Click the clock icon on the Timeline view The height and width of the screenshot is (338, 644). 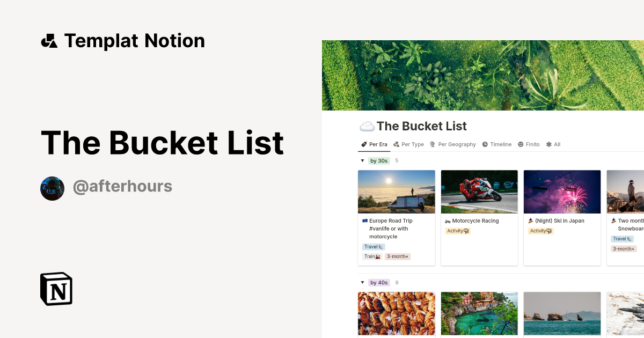click(x=484, y=144)
